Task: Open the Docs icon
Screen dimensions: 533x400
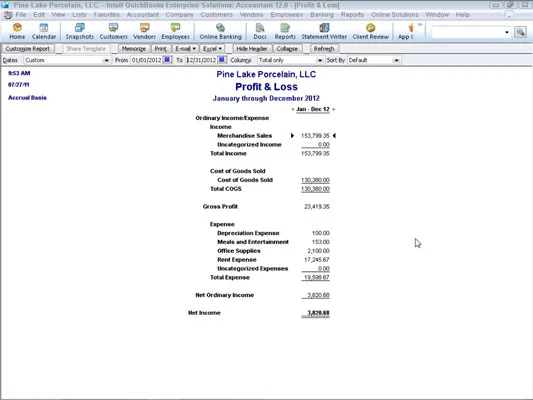Action: click(x=260, y=31)
